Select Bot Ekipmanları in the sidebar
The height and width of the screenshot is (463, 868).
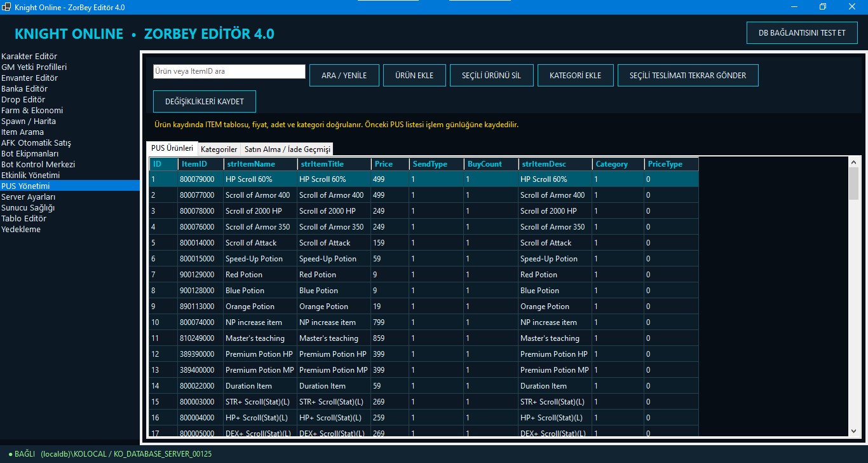70,154
